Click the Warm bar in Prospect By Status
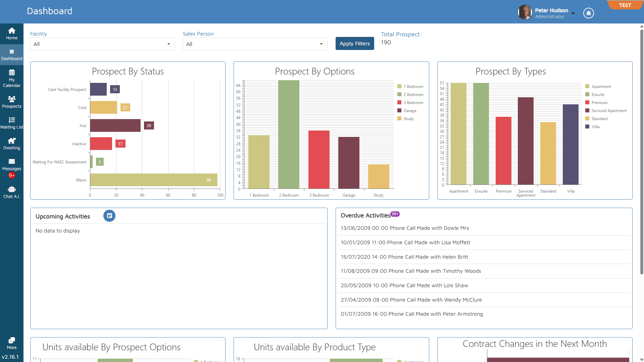Viewport: 644px width, 362px height. (154, 180)
